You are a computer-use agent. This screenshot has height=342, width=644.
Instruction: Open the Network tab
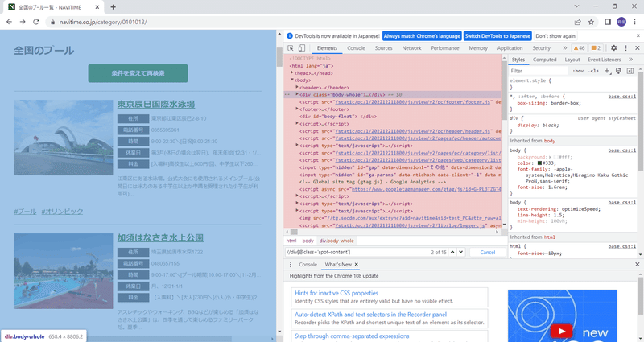[411, 48]
